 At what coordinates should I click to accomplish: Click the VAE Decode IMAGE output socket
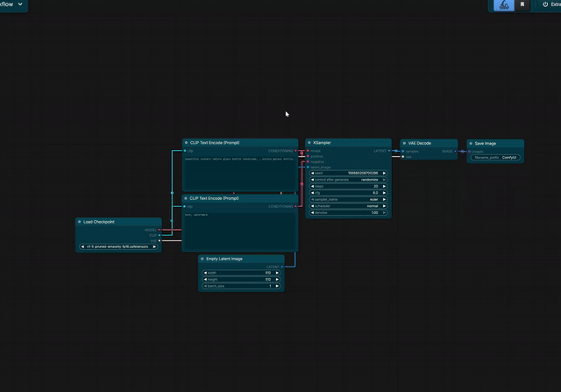(x=456, y=152)
